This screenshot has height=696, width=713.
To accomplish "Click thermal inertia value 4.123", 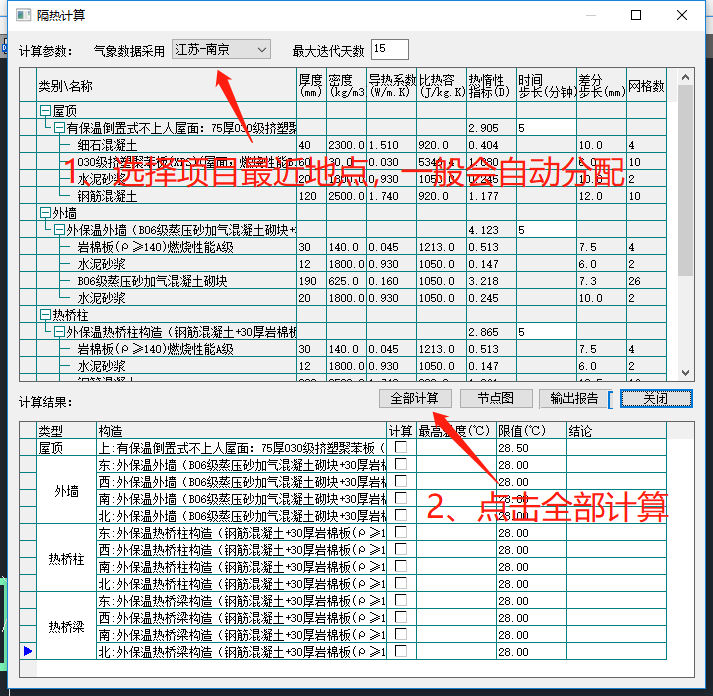I will [x=492, y=230].
